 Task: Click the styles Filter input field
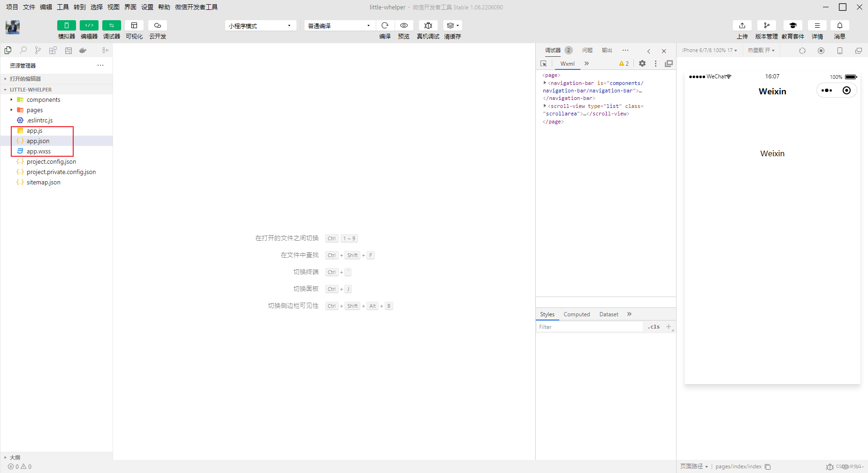pos(590,327)
